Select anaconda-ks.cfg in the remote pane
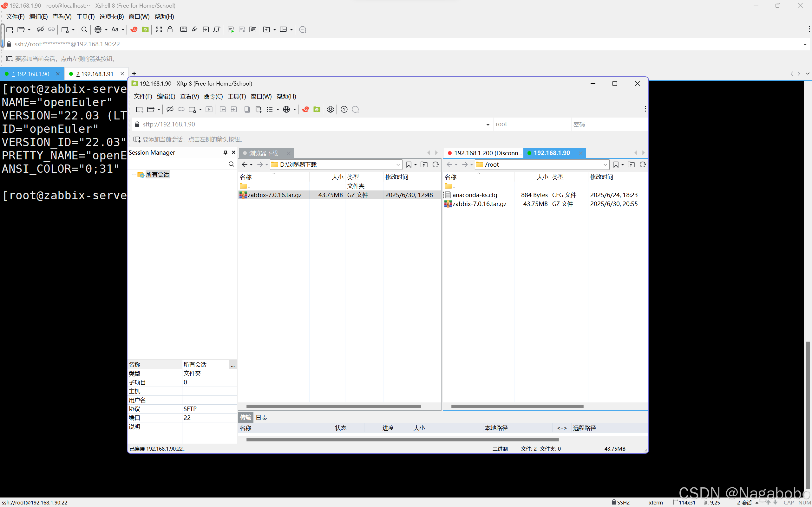This screenshot has width=812, height=507. pyautogui.click(x=475, y=195)
